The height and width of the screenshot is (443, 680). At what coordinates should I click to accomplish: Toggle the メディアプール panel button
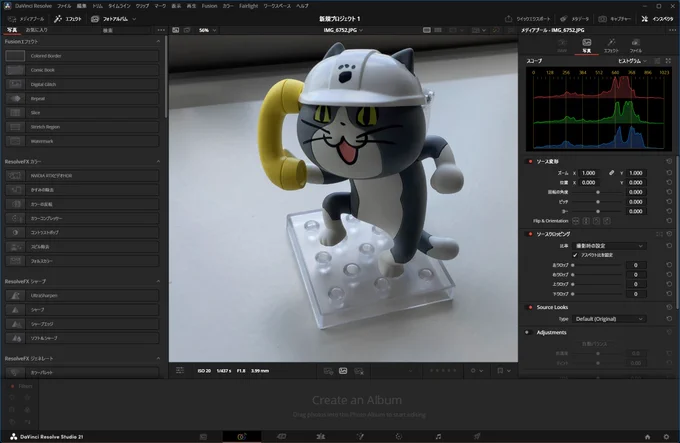(26, 19)
